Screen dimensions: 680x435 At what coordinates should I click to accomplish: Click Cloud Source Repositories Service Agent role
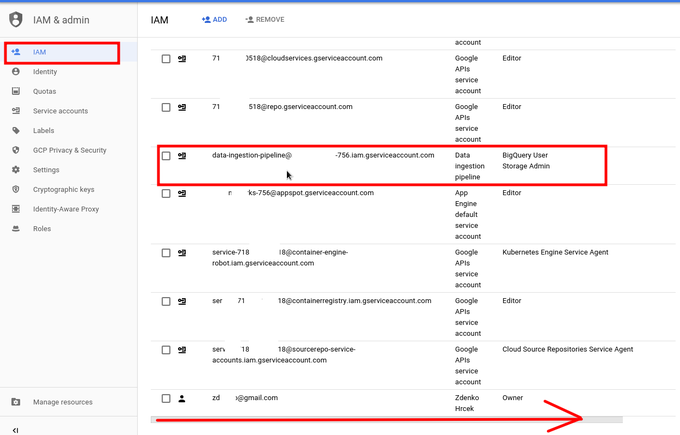pyautogui.click(x=568, y=350)
